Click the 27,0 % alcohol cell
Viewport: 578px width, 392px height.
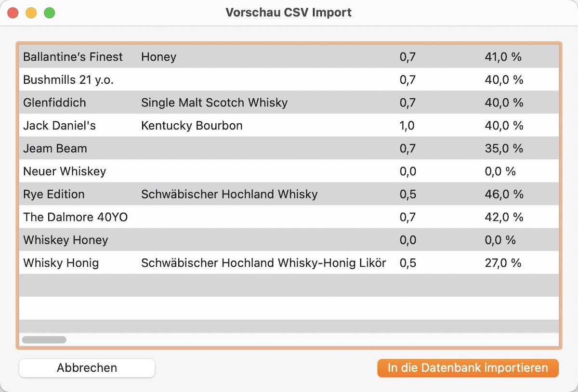pos(503,263)
